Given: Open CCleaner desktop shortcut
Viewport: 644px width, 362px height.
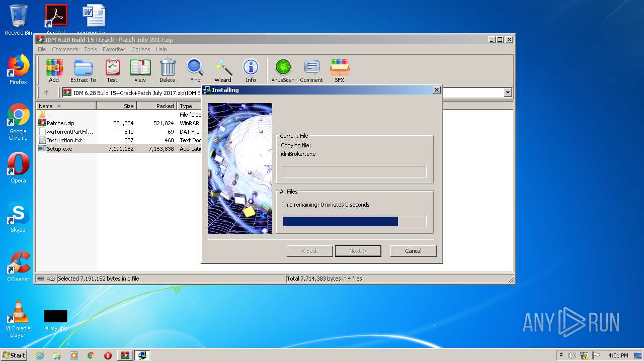Looking at the screenshot, I should coord(18,266).
